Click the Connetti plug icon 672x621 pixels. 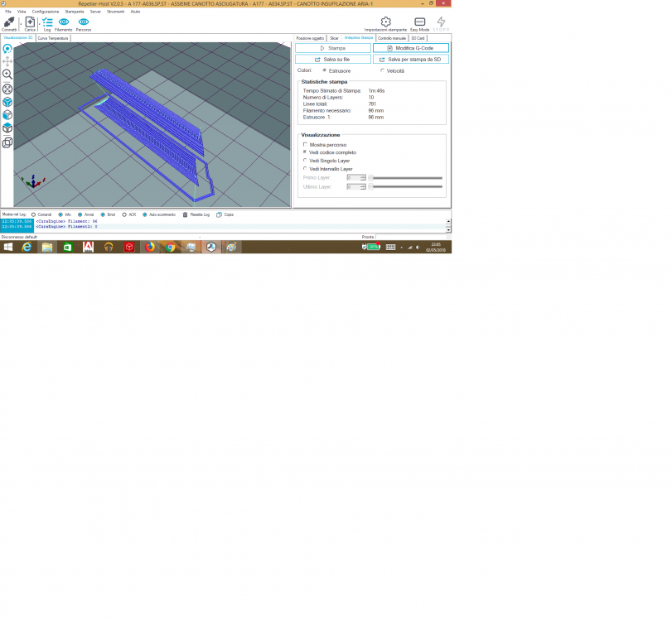(9, 22)
